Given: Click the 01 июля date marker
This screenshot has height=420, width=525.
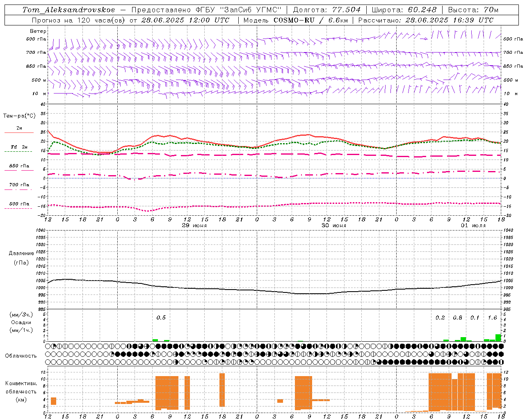Looking at the screenshot, I should tap(473, 226).
